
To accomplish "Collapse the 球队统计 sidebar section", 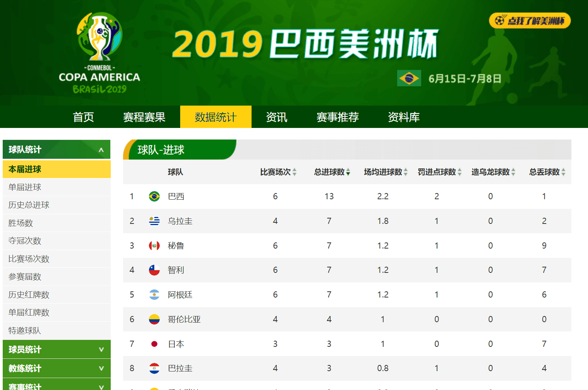I will click(x=101, y=150).
